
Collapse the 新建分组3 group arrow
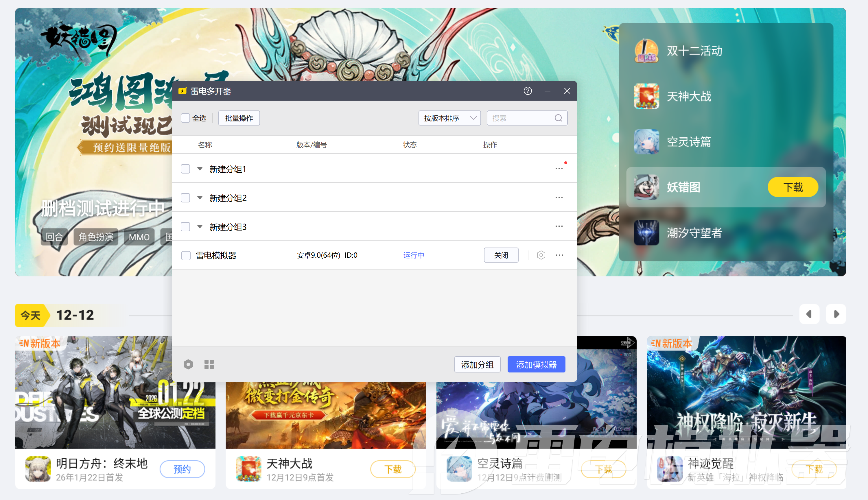coord(200,227)
